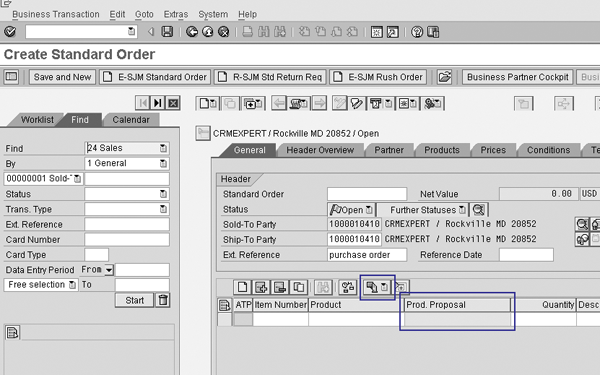Open the Further Statuses dropdown

tap(462, 210)
